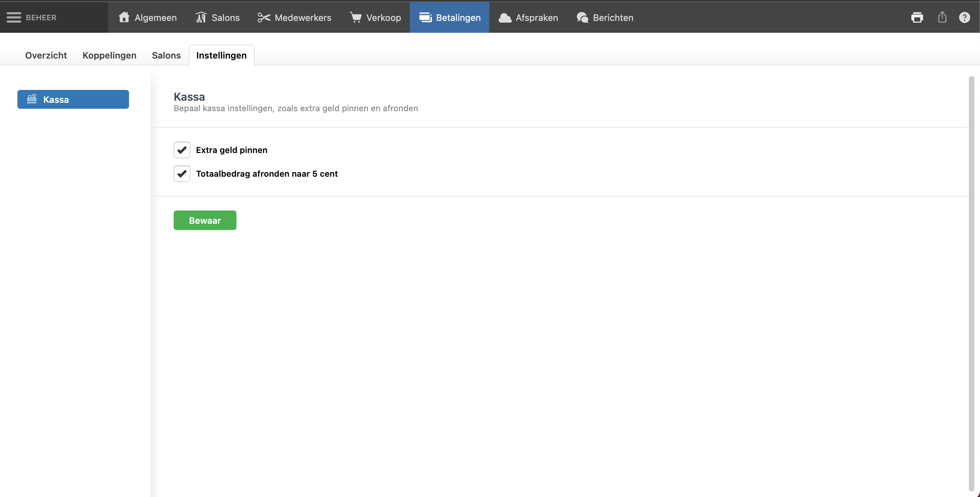Click the scissors icon for Medewerkers

264,17
